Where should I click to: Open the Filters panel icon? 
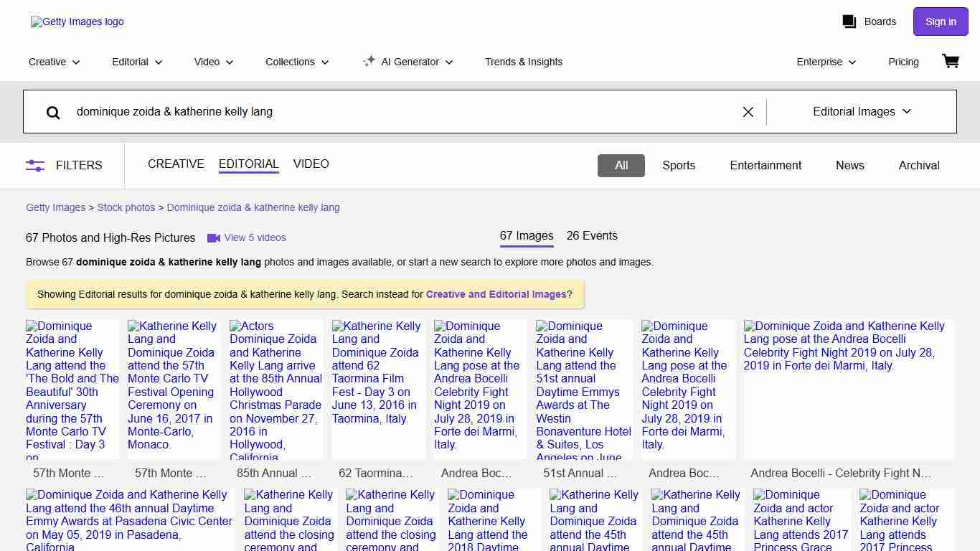pyautogui.click(x=35, y=165)
